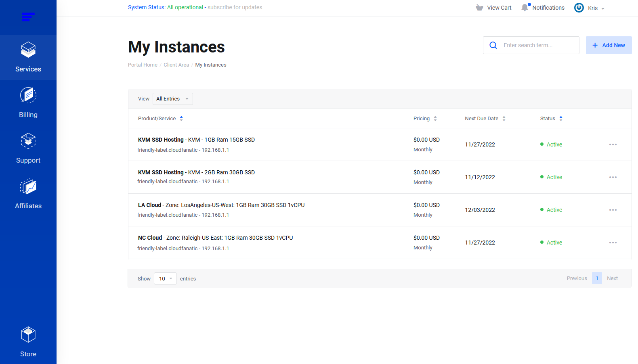Viewport: 638px width, 364px height.
Task: Open actions menu for LA Cloud row
Action: tap(613, 210)
